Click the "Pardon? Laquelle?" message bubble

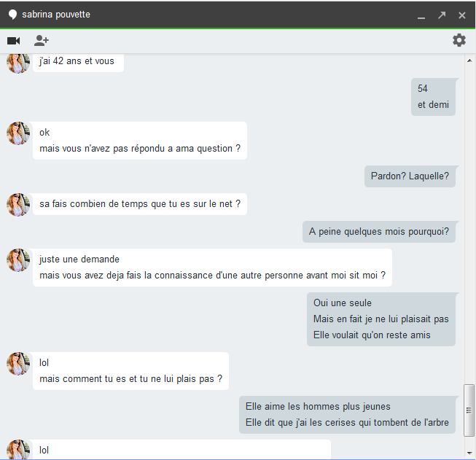pyautogui.click(x=410, y=176)
